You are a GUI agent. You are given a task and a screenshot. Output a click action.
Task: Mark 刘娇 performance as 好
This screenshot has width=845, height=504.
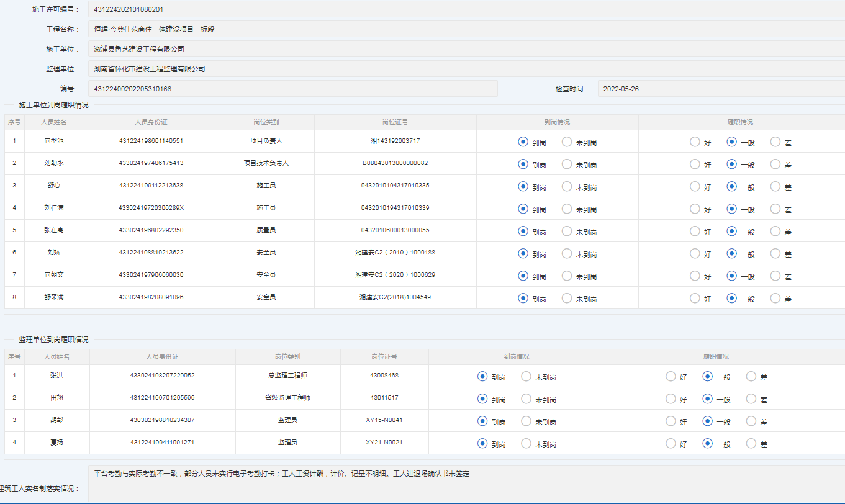click(695, 253)
